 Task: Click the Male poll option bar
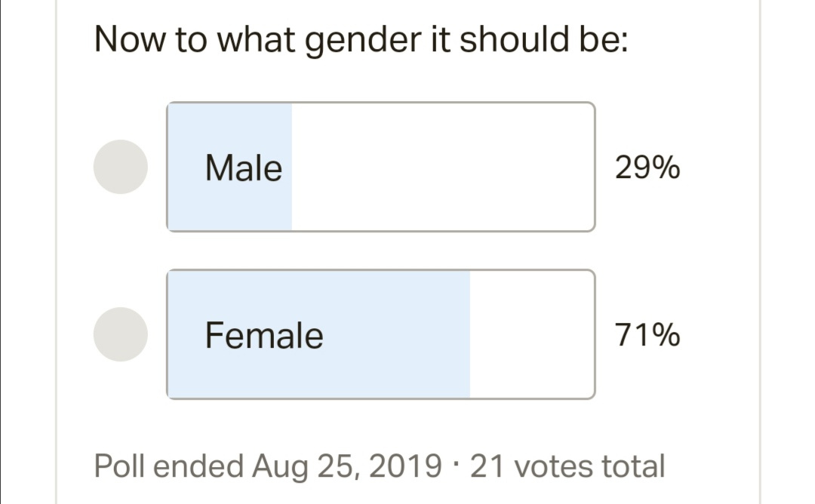pyautogui.click(x=380, y=167)
